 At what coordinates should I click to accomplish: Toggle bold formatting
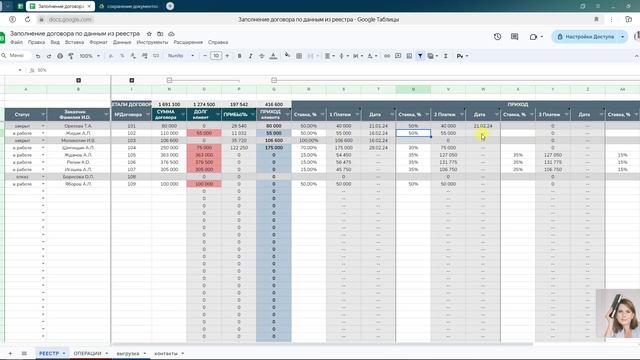pos(240,56)
